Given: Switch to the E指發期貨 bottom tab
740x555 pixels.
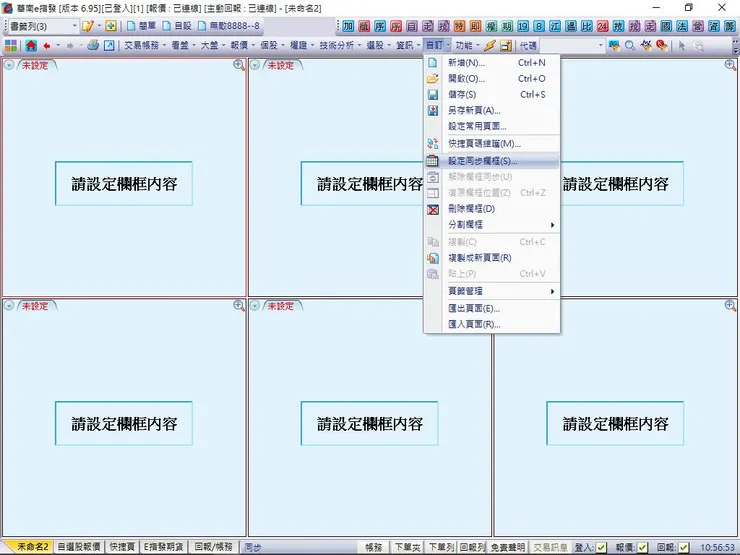Looking at the screenshot, I should click(x=163, y=547).
